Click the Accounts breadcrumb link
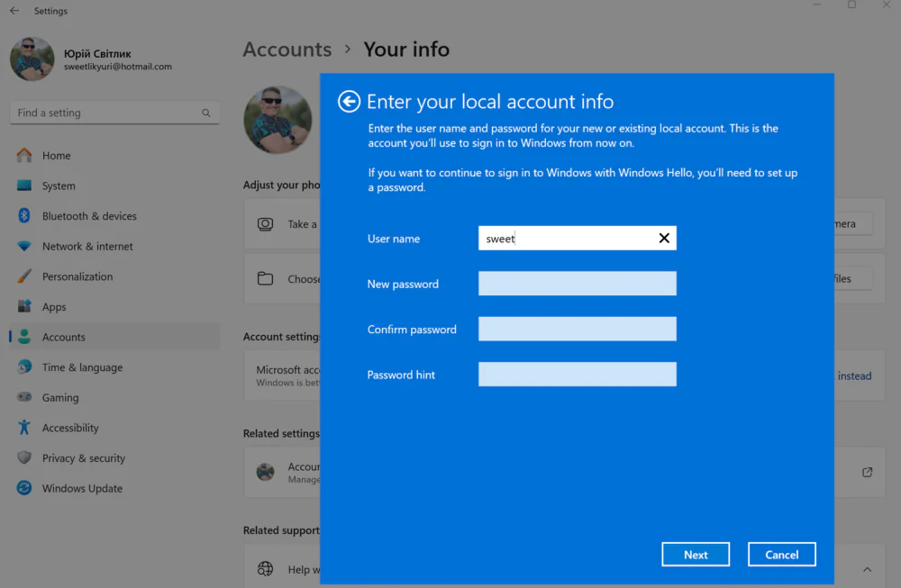 tap(287, 50)
